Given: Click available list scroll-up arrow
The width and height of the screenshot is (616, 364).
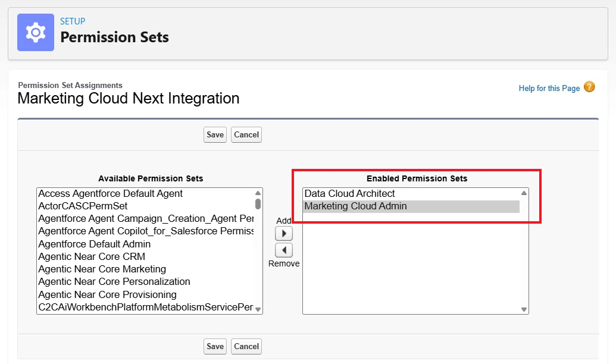Looking at the screenshot, I should coord(258,193).
